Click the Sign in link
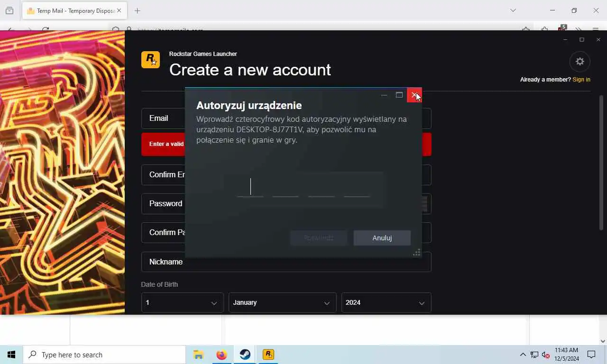 click(x=581, y=80)
